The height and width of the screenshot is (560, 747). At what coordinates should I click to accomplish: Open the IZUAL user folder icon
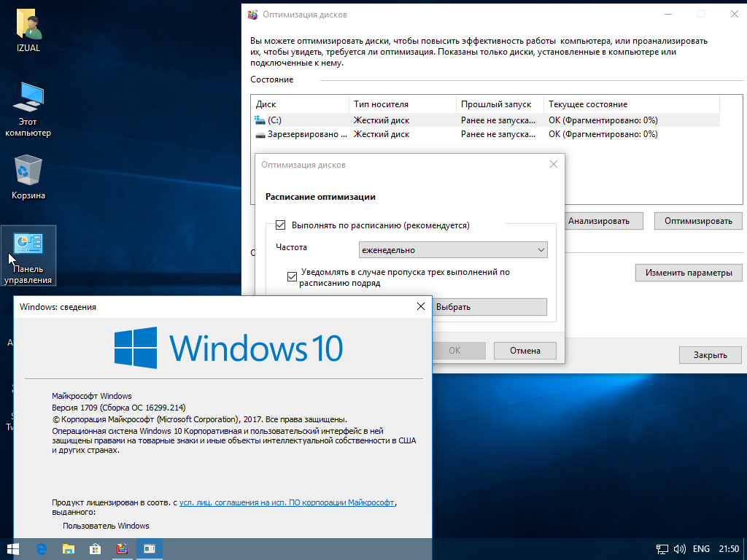coord(28,31)
